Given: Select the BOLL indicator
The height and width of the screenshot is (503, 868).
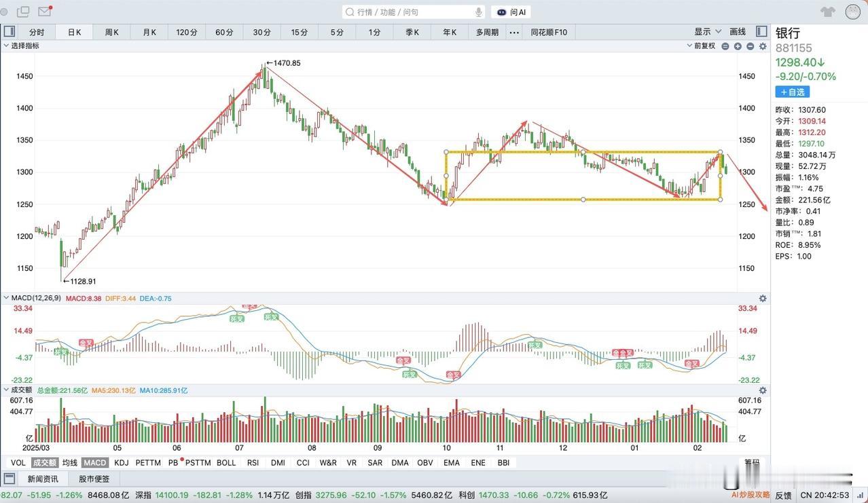Looking at the screenshot, I should (226, 463).
